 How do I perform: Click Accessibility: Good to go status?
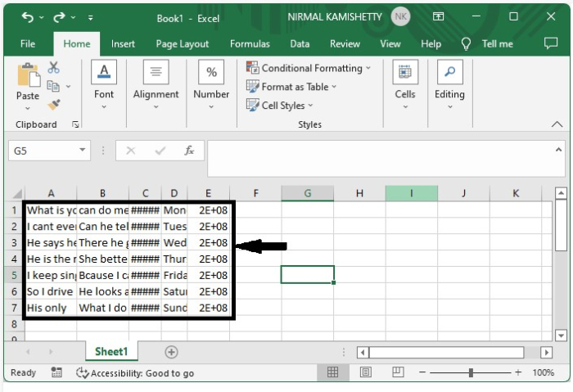click(135, 373)
